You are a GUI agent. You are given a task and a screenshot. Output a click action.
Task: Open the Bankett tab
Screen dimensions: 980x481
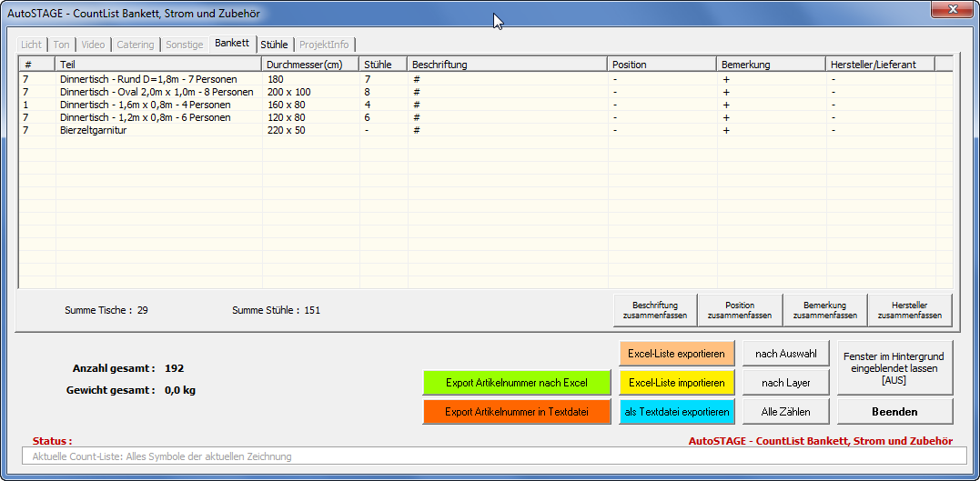[232, 44]
